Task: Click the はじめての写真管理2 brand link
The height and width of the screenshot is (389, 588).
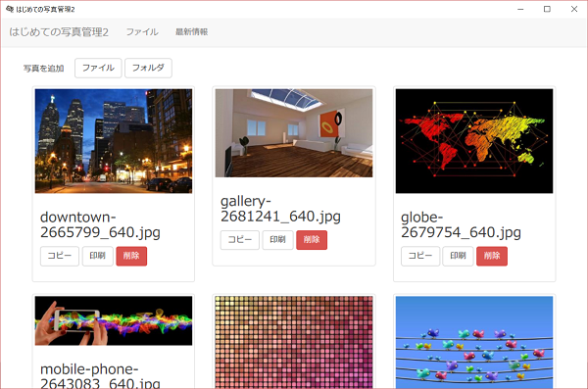Action: click(x=59, y=32)
